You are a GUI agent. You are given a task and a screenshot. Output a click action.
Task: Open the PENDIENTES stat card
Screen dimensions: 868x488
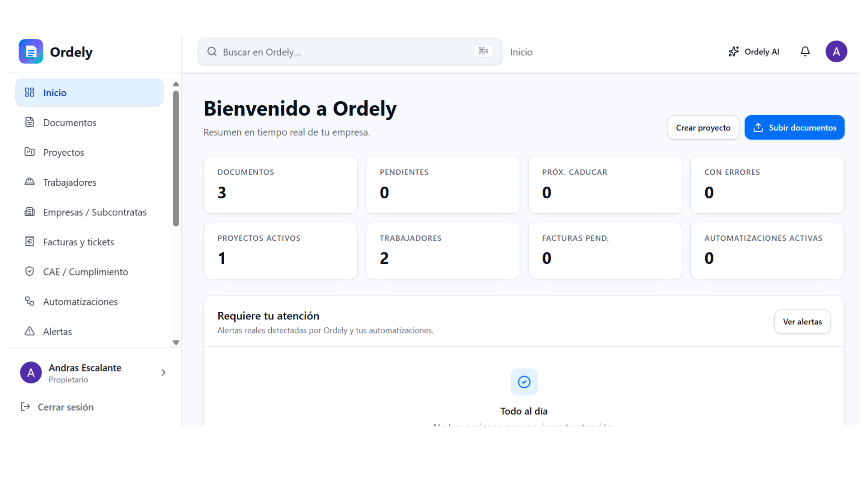443,185
